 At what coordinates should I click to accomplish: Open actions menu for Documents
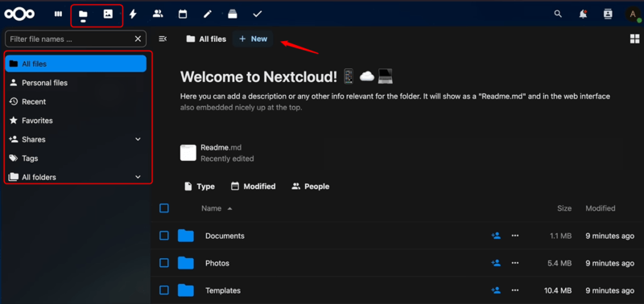point(515,236)
